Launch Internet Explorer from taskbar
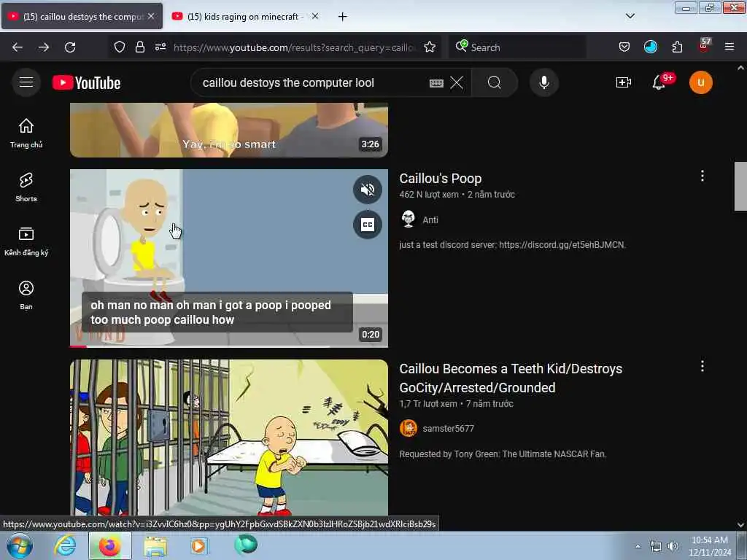 click(65, 545)
